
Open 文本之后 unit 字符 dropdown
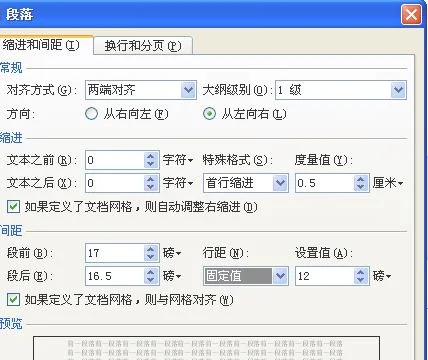(x=178, y=183)
